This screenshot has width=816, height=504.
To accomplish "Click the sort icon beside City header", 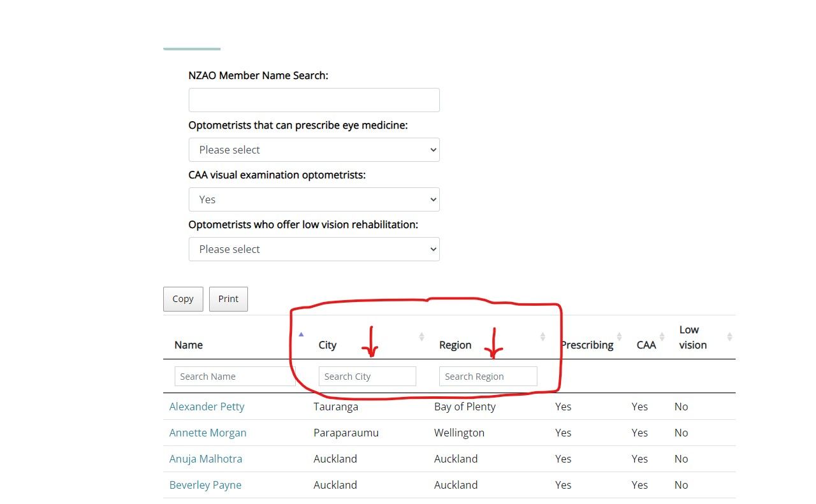I will (422, 336).
